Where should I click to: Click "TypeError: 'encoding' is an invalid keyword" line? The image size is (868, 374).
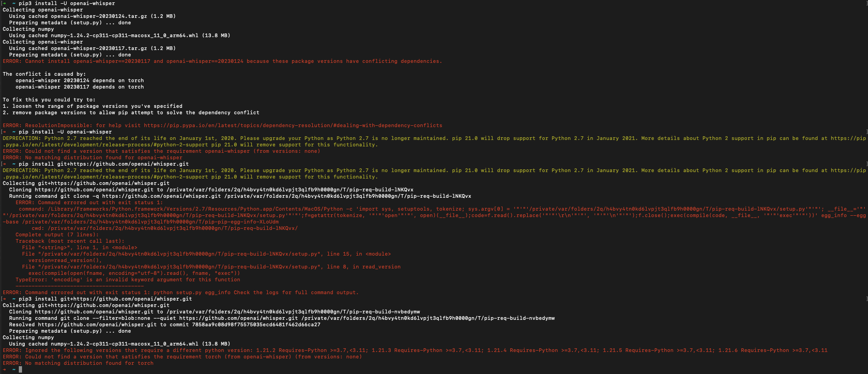(128, 279)
